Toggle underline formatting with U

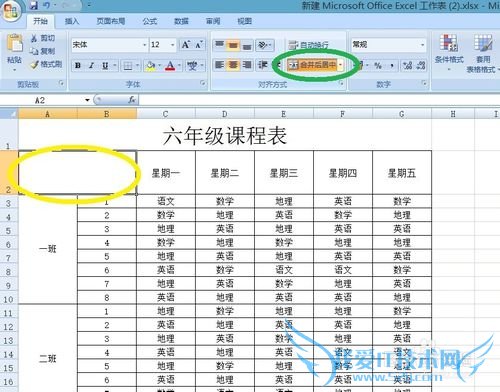[105, 66]
